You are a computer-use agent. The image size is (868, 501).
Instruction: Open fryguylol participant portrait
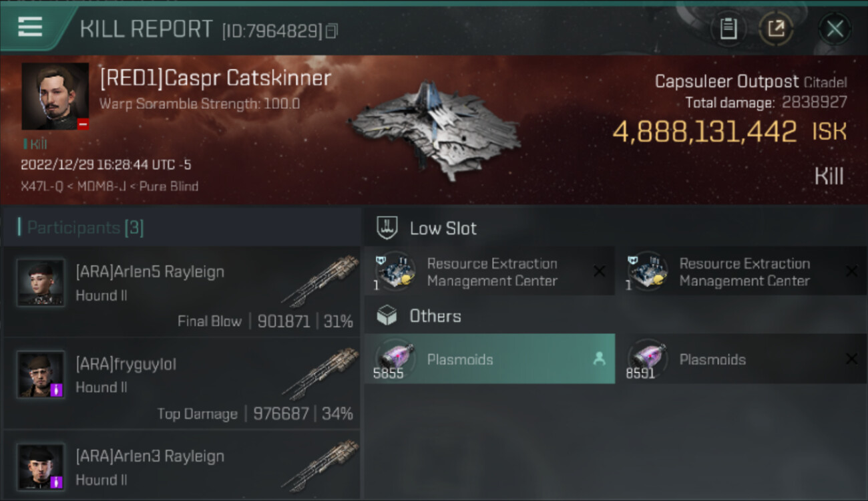[x=41, y=374]
